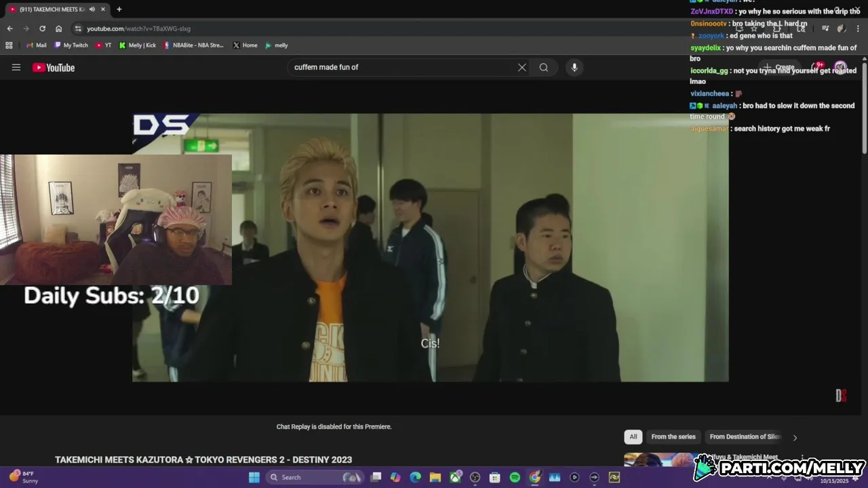Open the melly bookmark
This screenshot has width=868, height=488.
pos(276,45)
